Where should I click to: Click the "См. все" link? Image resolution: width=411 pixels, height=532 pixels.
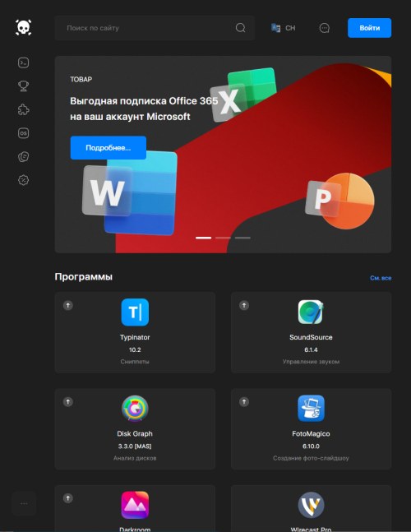tap(381, 278)
